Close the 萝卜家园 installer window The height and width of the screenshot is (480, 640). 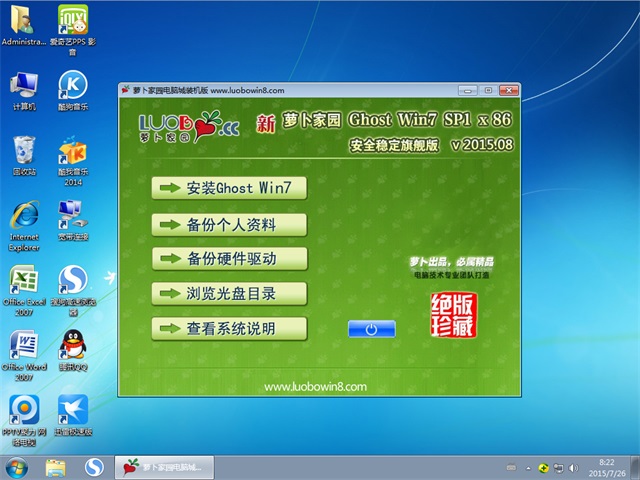509,90
